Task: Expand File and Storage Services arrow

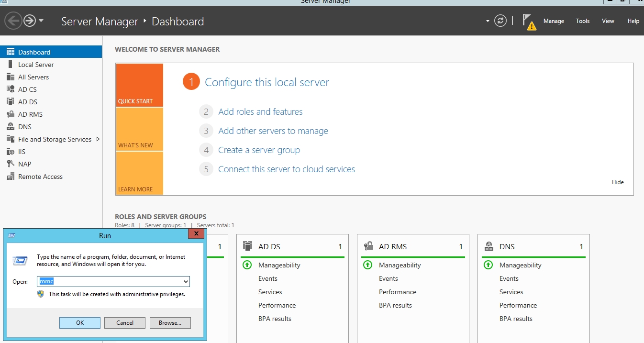Action: click(98, 139)
